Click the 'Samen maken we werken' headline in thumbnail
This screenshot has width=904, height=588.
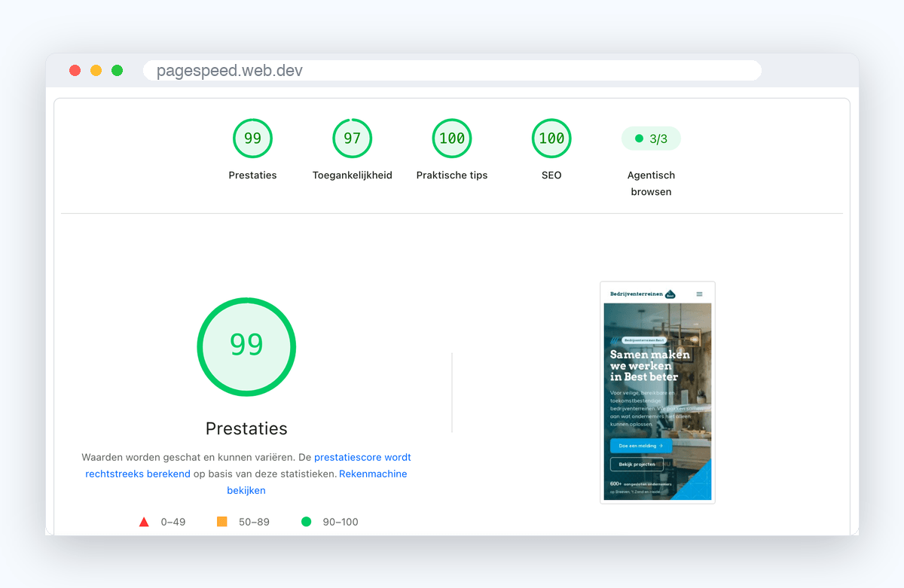pos(649,365)
